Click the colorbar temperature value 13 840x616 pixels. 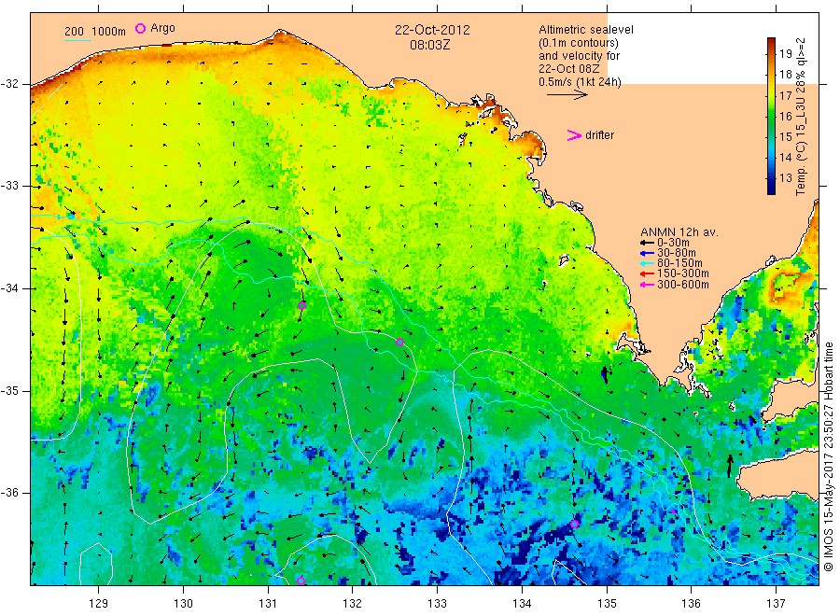[785, 178]
